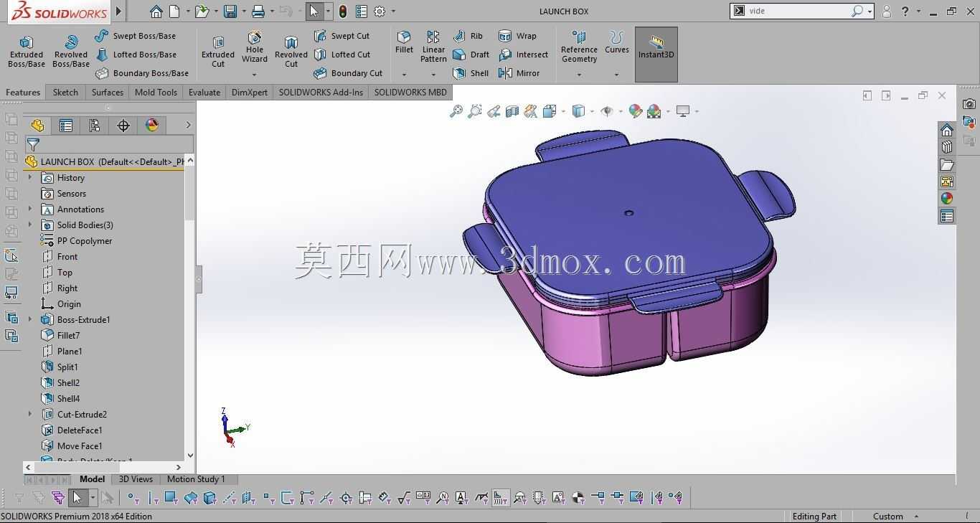
Task: Click the Intersect tool
Action: tap(523, 55)
